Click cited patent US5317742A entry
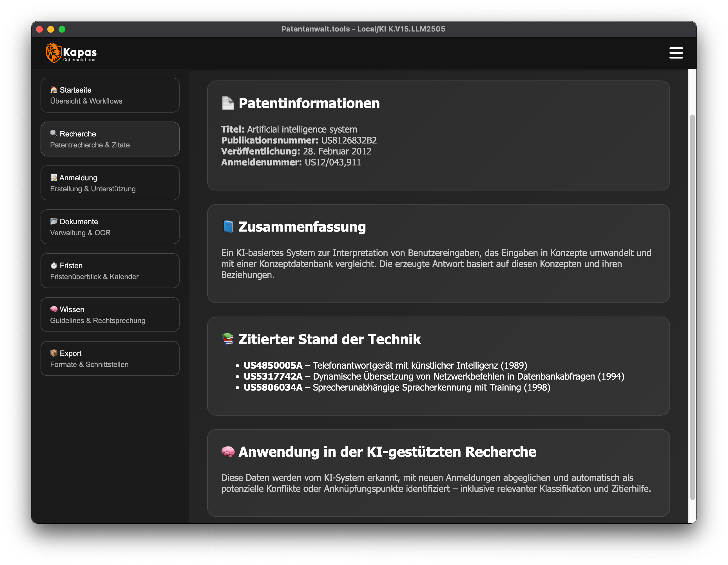This screenshot has height=565, width=728. click(x=273, y=376)
